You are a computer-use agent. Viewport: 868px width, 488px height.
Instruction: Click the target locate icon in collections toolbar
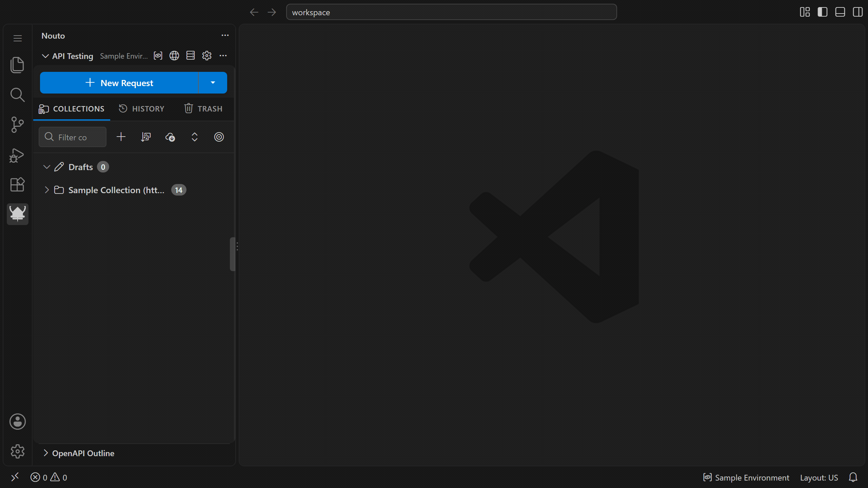(219, 137)
